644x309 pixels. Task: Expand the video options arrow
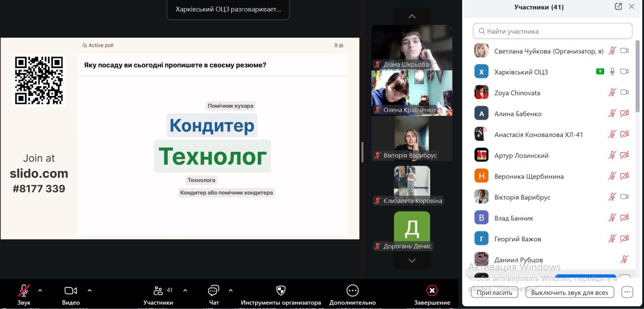coord(89,290)
